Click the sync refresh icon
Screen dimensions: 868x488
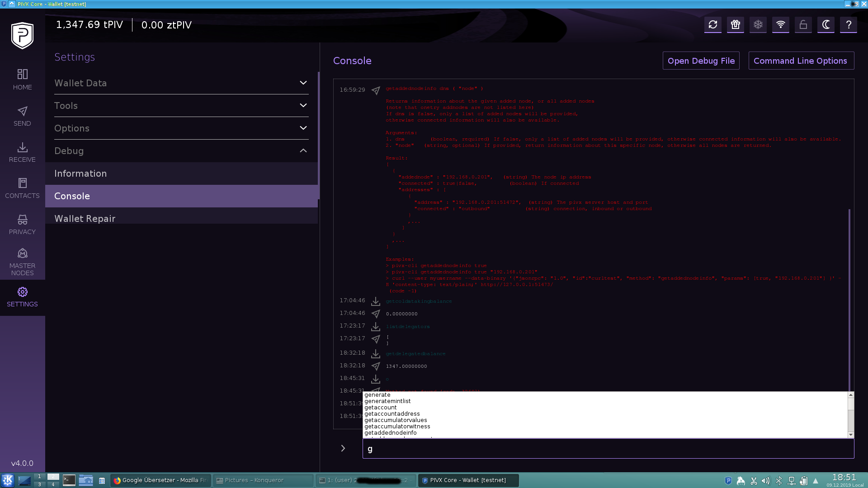point(713,25)
